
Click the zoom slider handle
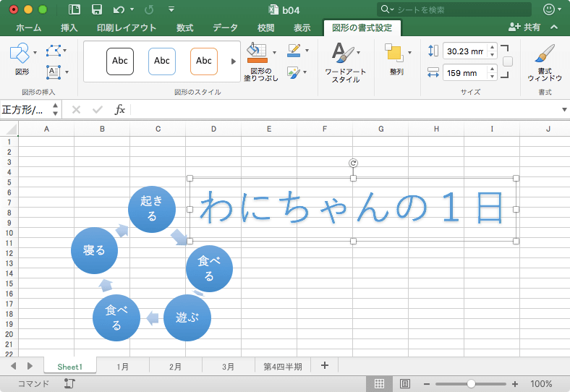point(471,383)
